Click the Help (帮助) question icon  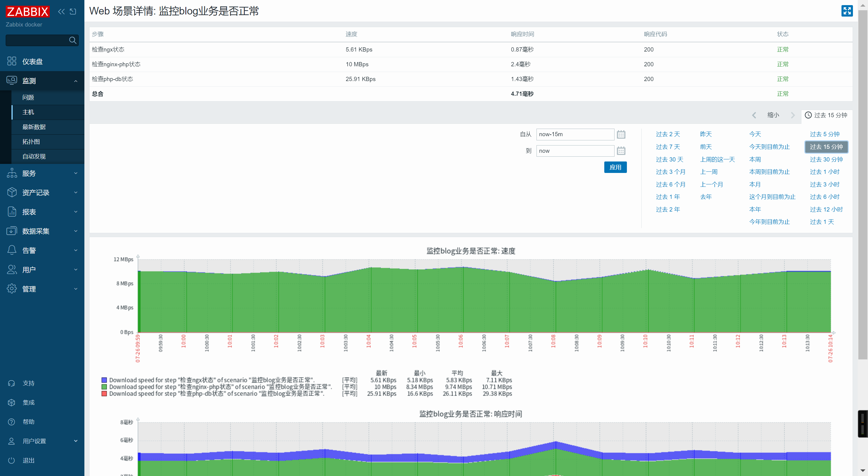[x=11, y=421]
